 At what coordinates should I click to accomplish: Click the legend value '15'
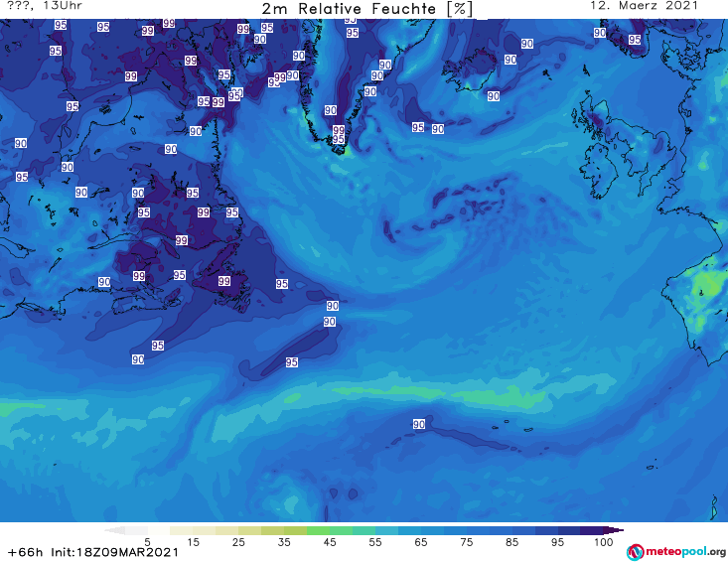[193, 542]
